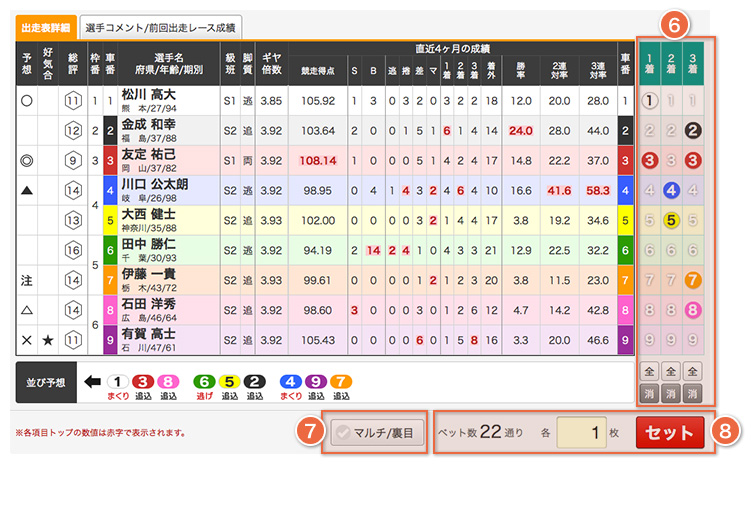Select number 6 in 3着 column
Viewport: 754px width, 530px height.
(692, 250)
